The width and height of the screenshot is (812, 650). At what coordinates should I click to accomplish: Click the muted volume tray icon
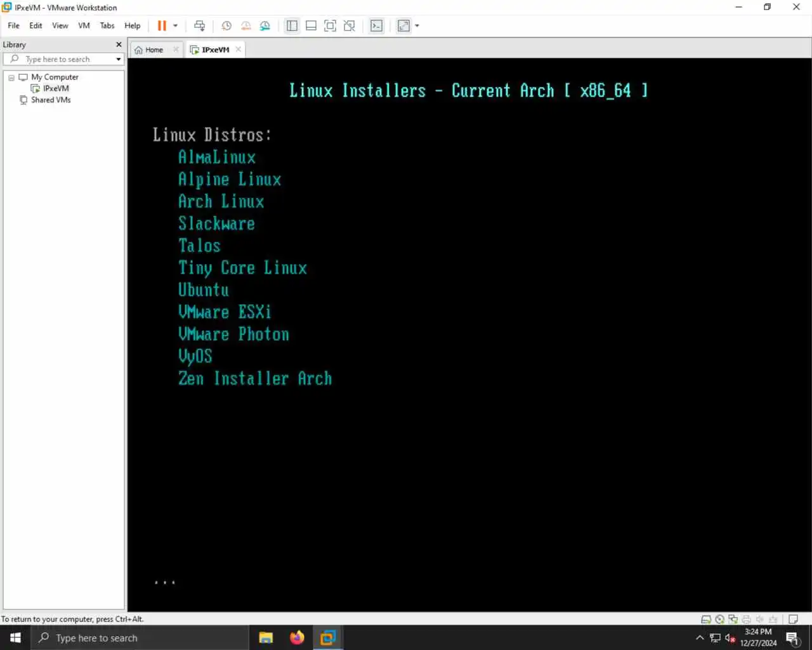[x=730, y=638]
